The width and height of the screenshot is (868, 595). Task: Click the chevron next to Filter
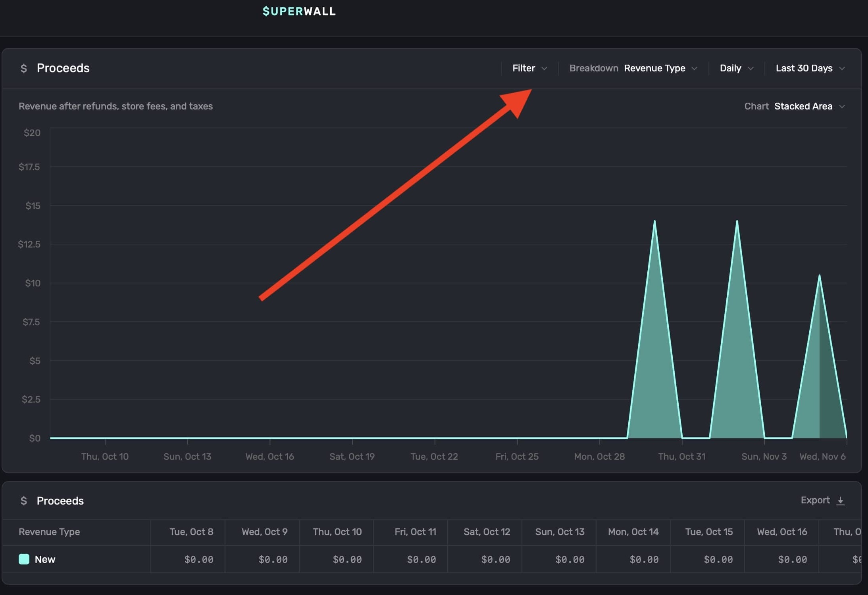pyautogui.click(x=545, y=68)
